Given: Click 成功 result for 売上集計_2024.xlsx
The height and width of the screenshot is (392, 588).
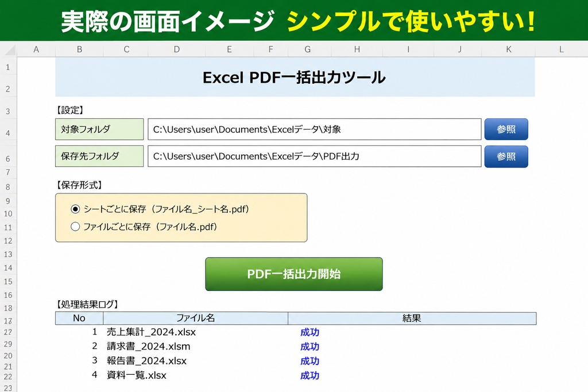Looking at the screenshot, I should pyautogui.click(x=310, y=332).
